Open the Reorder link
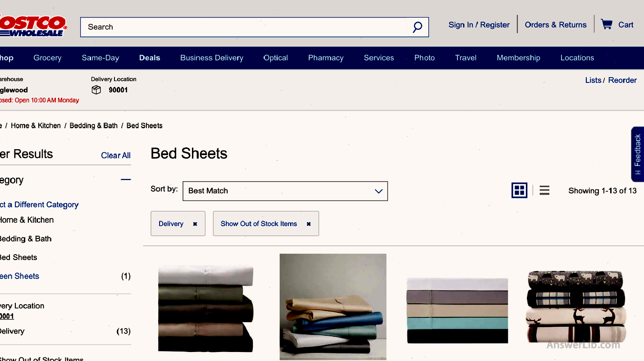This screenshot has height=361, width=644. click(622, 80)
